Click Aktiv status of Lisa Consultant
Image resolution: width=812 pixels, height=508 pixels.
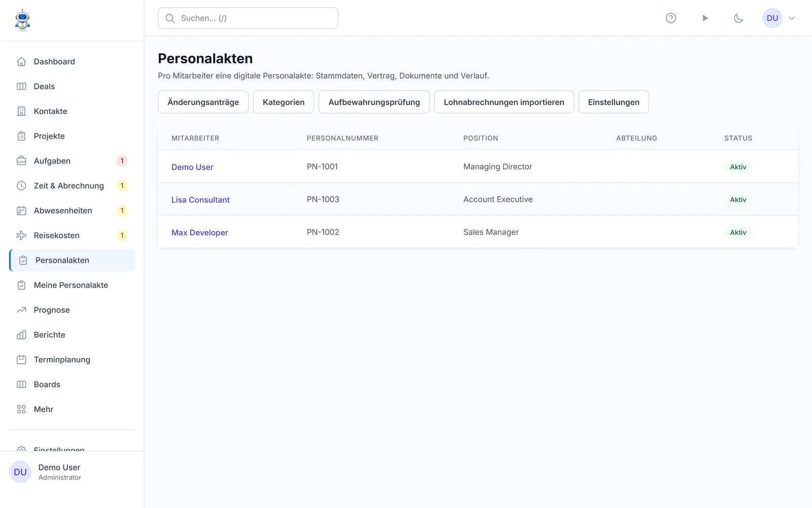[738, 200]
